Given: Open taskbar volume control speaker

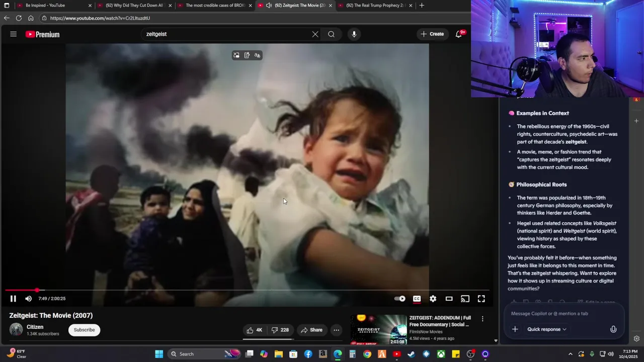Looking at the screenshot, I should click(x=611, y=354).
